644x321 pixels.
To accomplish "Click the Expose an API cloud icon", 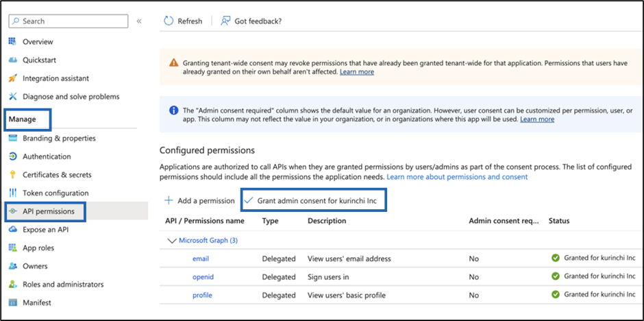I will (13, 229).
